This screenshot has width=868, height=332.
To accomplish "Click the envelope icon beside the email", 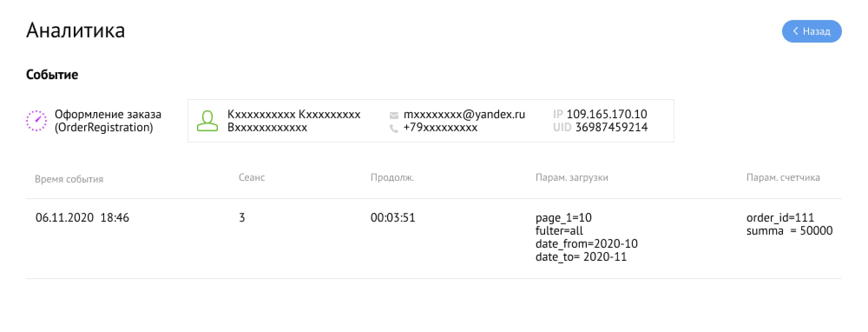I will pos(394,115).
